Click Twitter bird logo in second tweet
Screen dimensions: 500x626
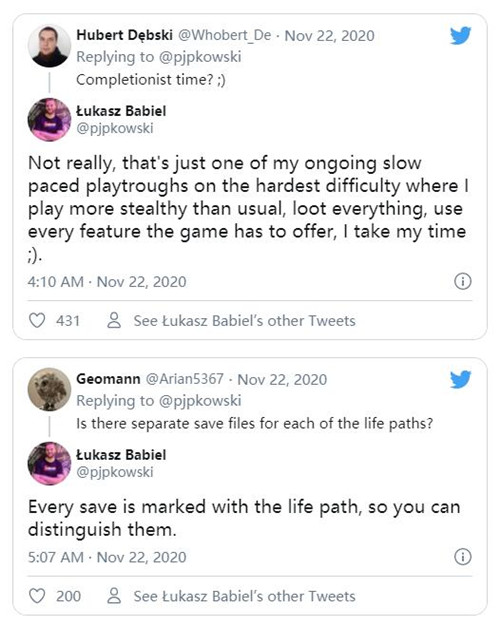coord(460,379)
